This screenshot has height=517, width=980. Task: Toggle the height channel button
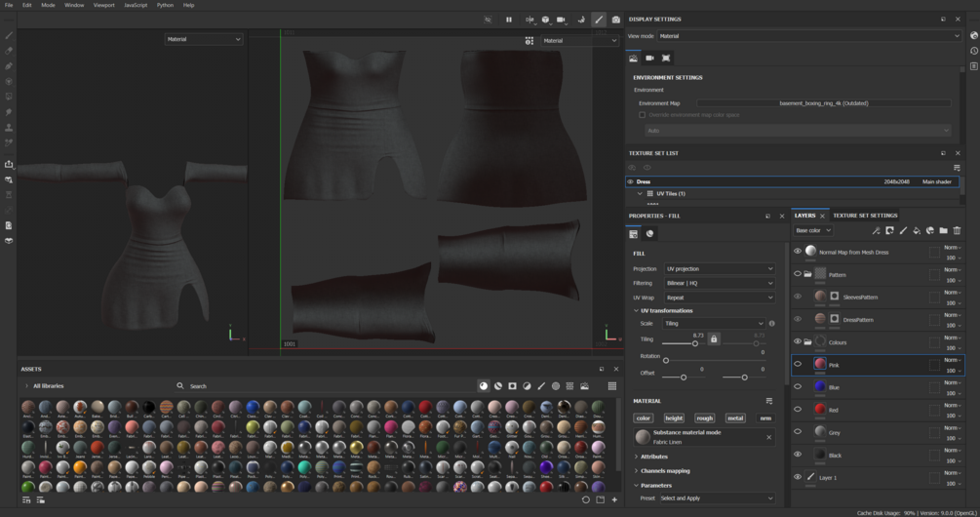pyautogui.click(x=674, y=418)
